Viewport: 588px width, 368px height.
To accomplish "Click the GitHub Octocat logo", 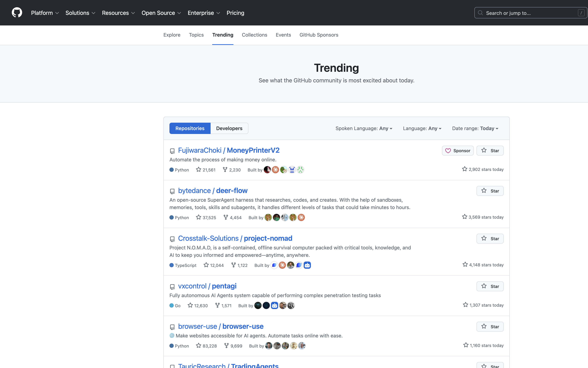I will click(x=17, y=13).
